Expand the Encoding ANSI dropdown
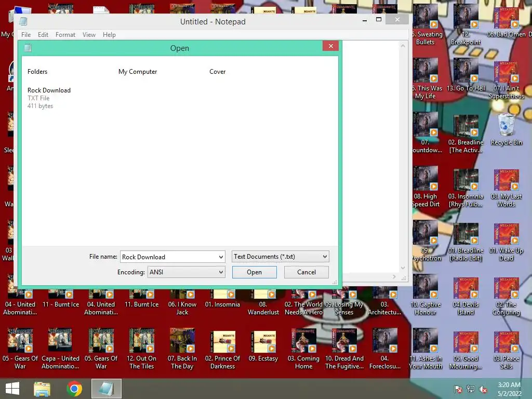Screen dimensions: 532x399 click(221, 272)
